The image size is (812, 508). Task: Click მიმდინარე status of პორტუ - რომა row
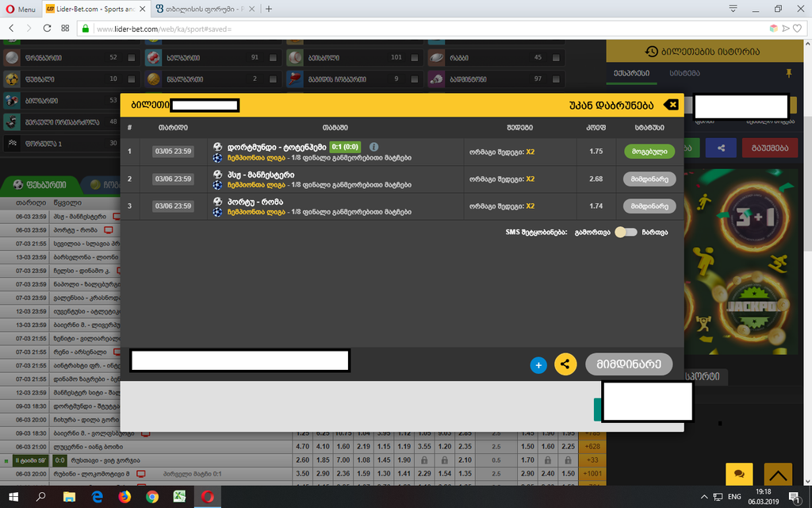pos(649,206)
